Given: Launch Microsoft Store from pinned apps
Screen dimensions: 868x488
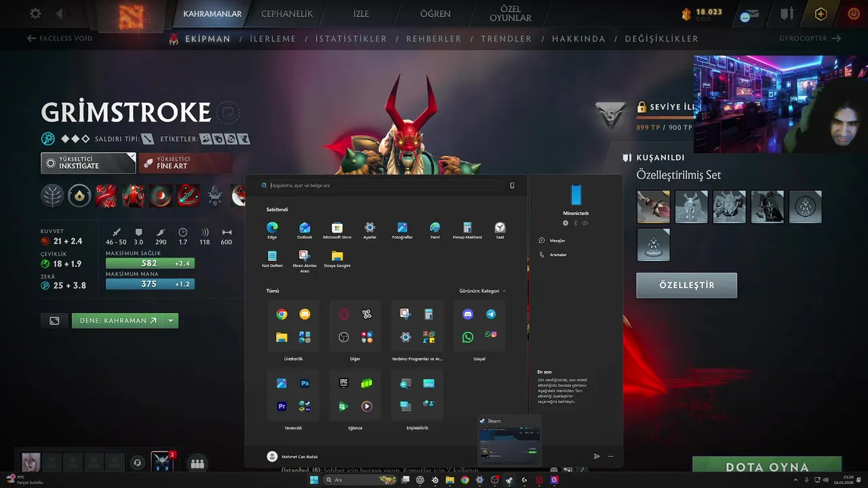Looking at the screenshot, I should (337, 230).
